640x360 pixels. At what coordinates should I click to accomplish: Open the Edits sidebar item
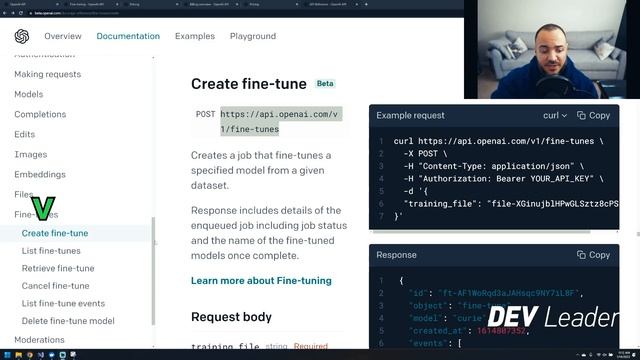(24, 134)
